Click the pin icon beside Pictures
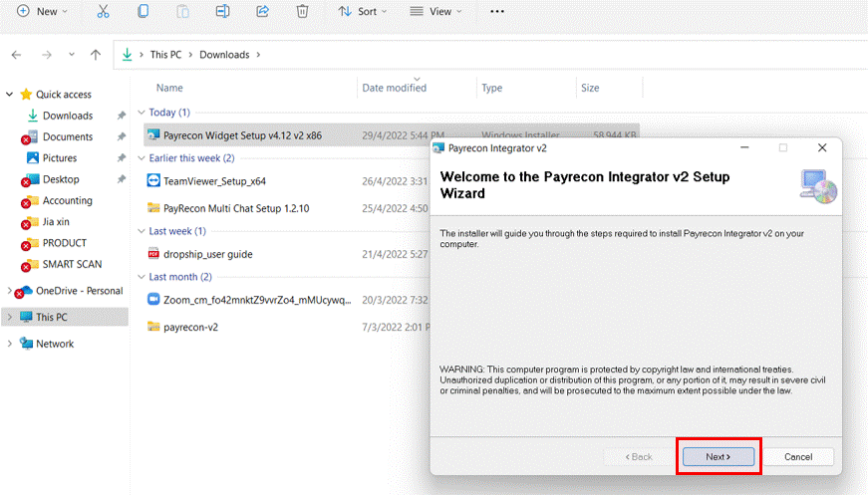This screenshot has width=868, height=495. click(122, 158)
